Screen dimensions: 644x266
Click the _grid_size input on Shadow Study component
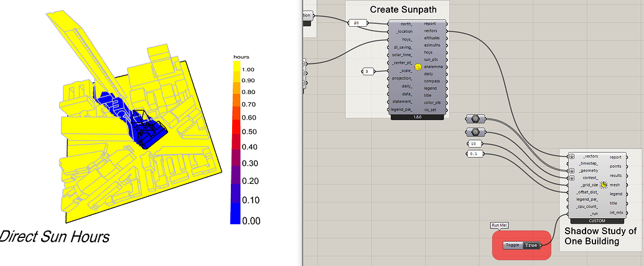(588, 185)
